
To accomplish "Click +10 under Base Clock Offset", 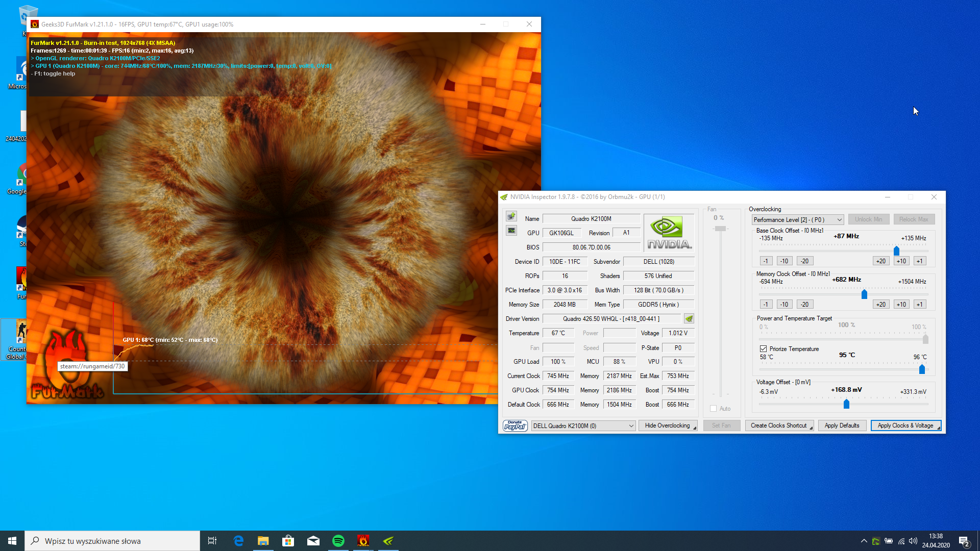I will click(x=901, y=261).
